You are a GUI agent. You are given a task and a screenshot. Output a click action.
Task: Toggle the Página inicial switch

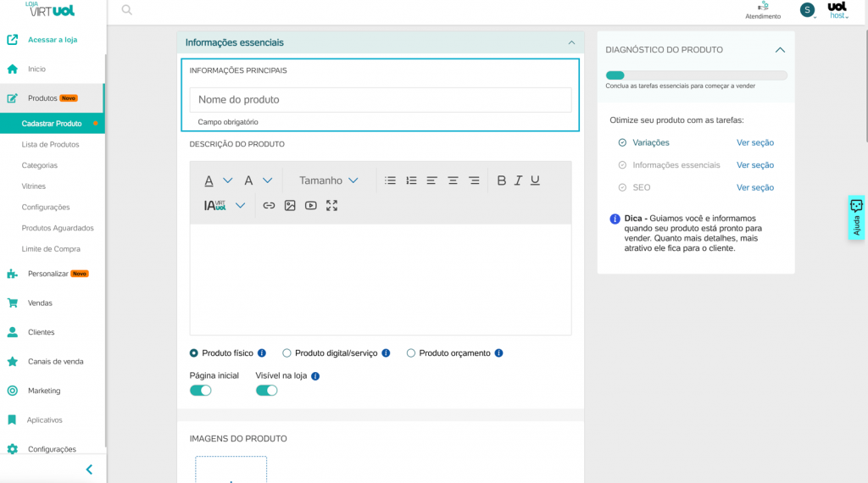[200, 391]
